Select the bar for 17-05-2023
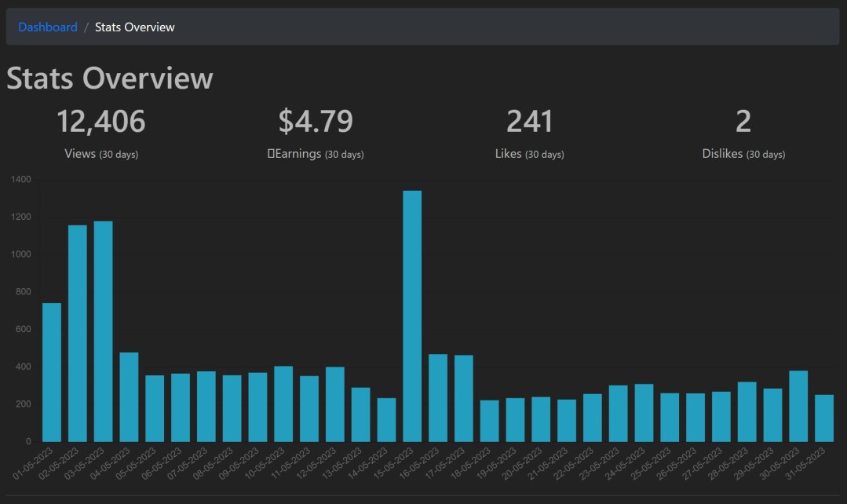847x504 pixels. 463,399
